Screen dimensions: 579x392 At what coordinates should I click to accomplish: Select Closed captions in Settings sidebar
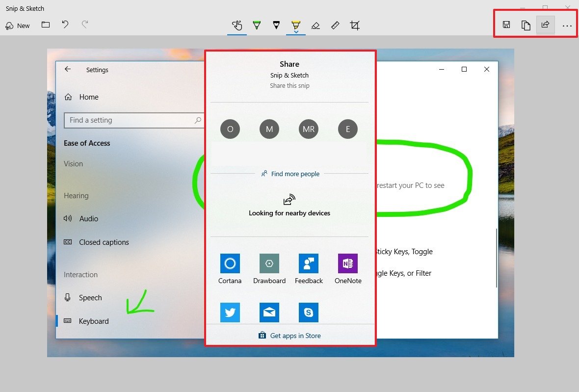96,242
